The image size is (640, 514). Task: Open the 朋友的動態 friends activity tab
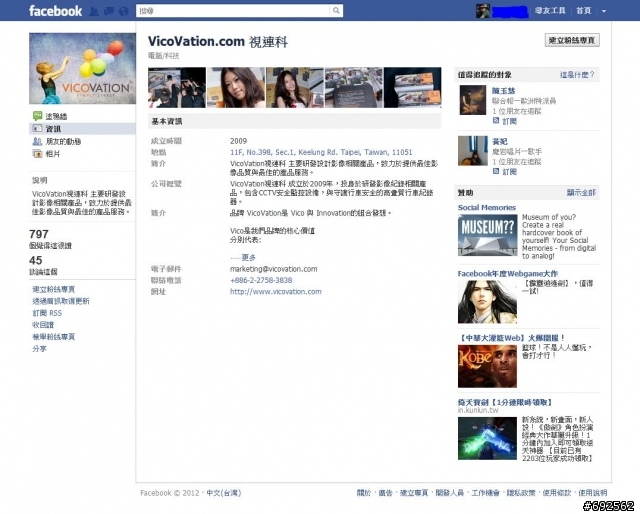[63, 141]
